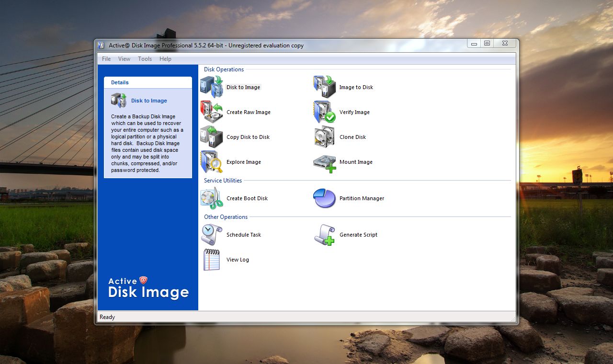Click the Clone Disk icon
The height and width of the screenshot is (364, 613).
tap(325, 137)
